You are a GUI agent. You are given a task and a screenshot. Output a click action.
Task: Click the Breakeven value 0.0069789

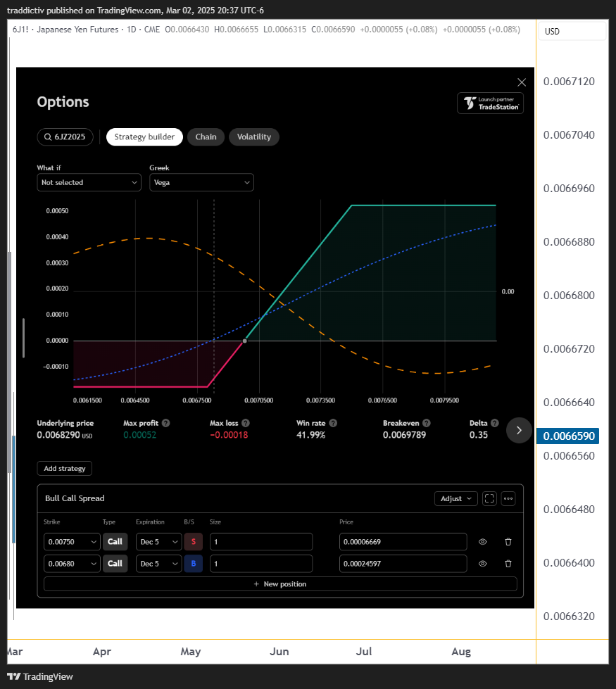click(x=405, y=435)
